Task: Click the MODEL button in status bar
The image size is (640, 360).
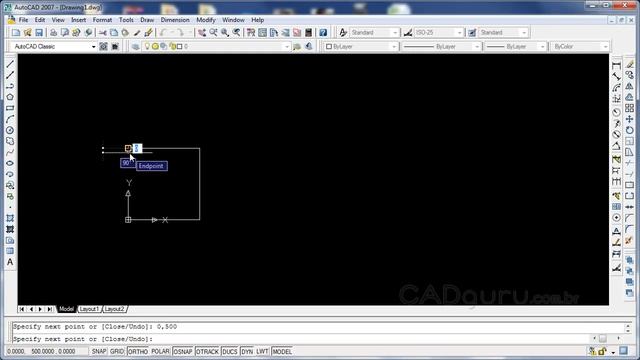Action: (282, 351)
